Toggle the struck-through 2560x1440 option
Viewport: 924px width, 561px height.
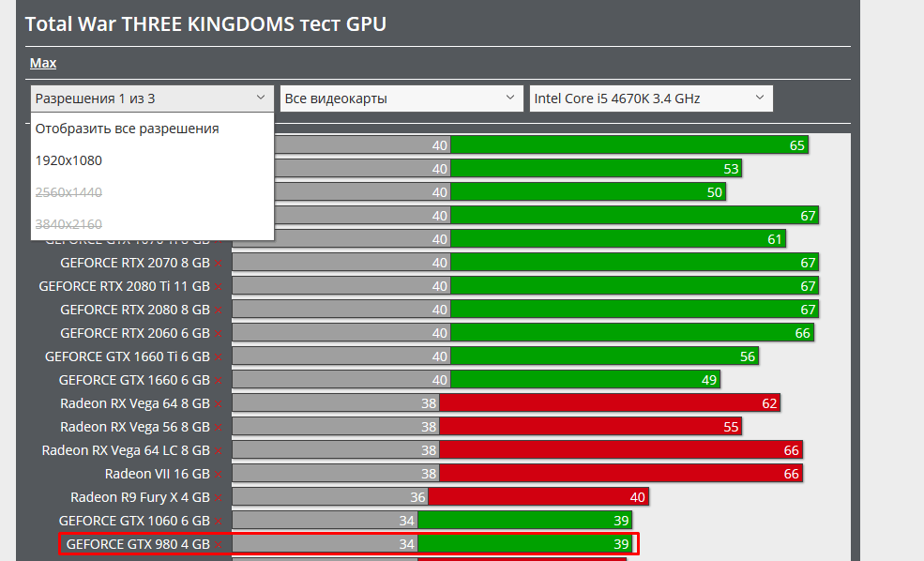point(152,192)
